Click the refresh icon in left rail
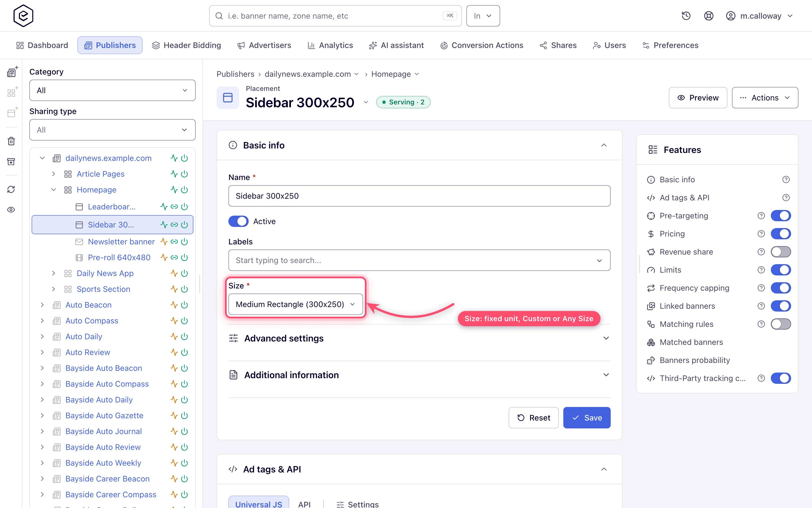This screenshot has height=508, width=812. point(11,189)
